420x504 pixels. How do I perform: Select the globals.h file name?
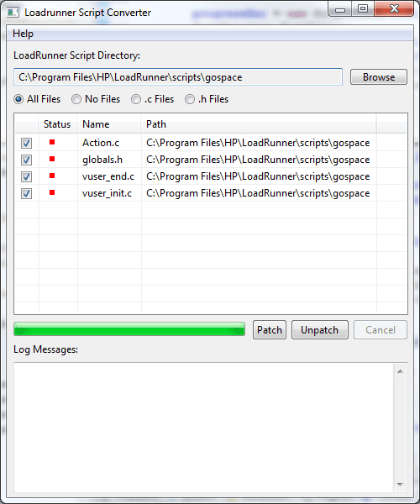coord(102,160)
